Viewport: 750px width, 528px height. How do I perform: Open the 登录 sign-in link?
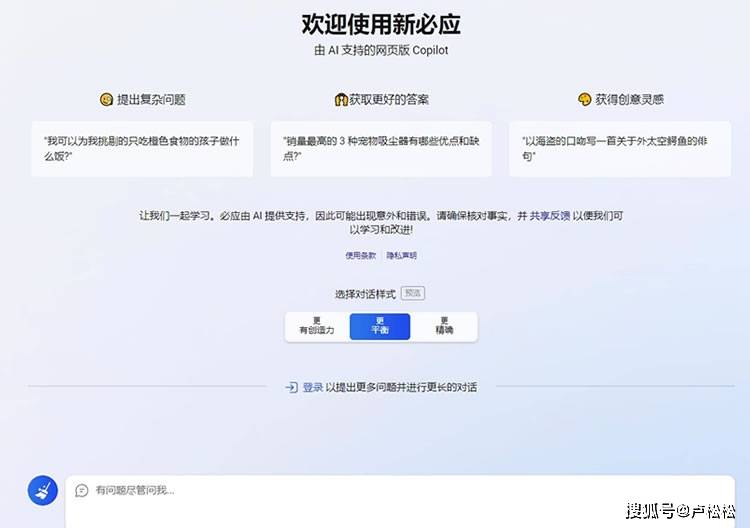click(313, 387)
